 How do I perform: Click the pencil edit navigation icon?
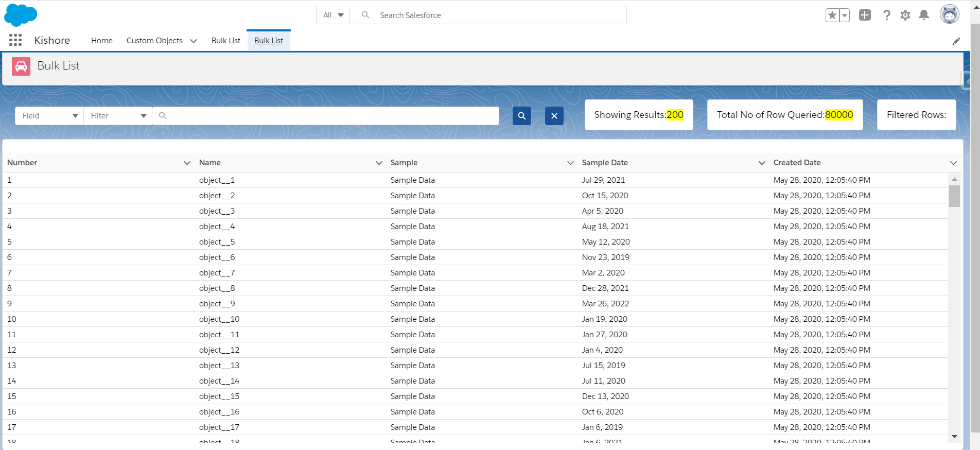(x=956, y=41)
